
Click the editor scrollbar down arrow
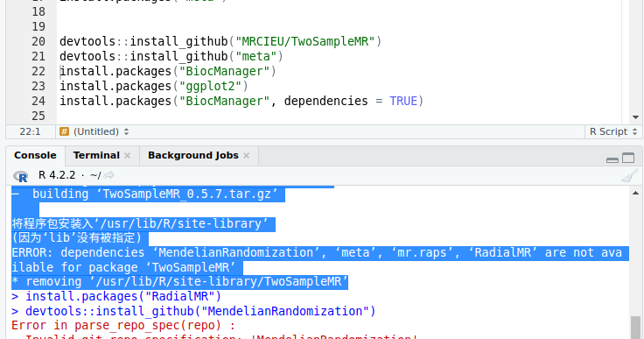point(636,117)
